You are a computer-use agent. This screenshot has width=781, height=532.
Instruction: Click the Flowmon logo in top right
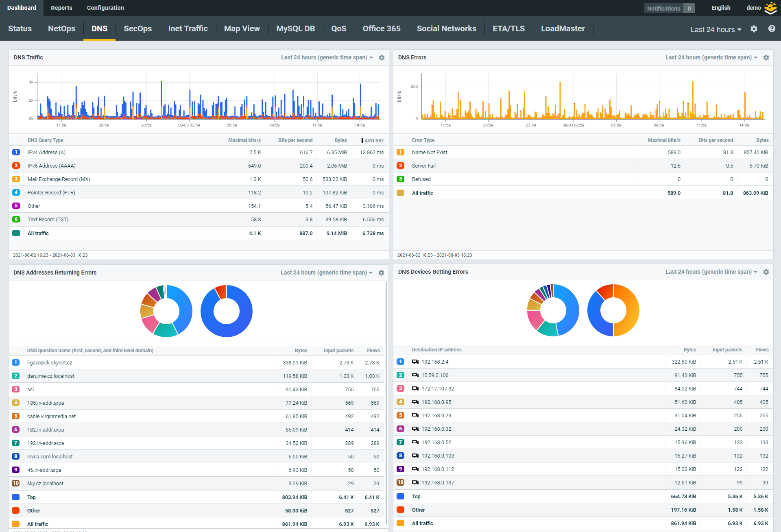pyautogui.click(x=770, y=8)
